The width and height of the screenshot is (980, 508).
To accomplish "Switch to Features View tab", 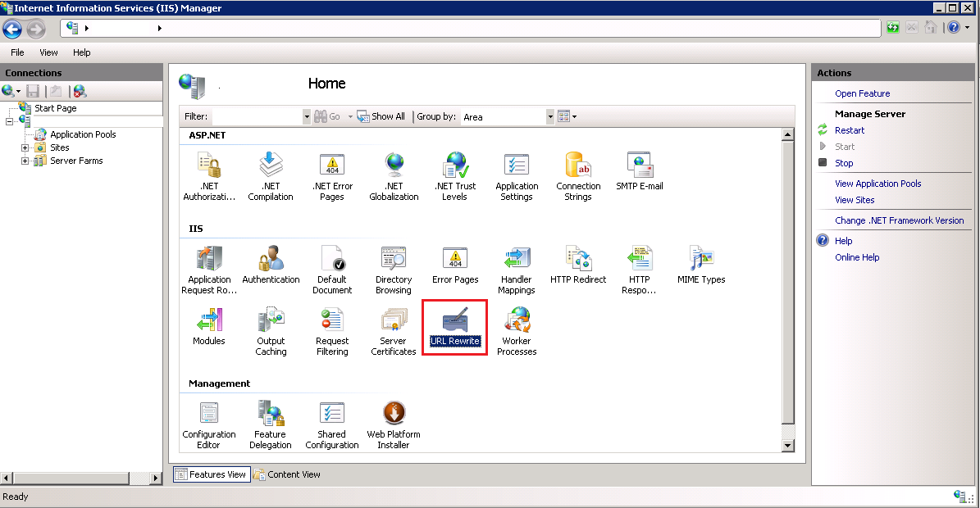I will 212,474.
